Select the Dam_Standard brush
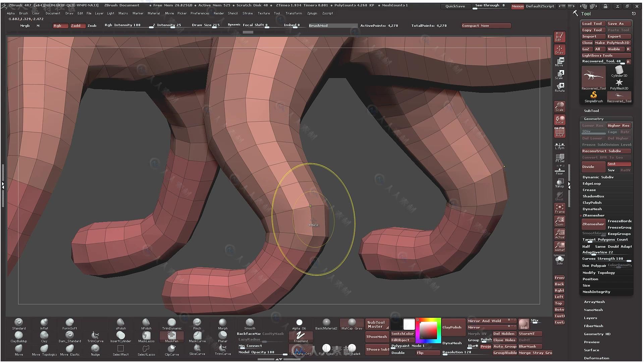 tap(69, 337)
